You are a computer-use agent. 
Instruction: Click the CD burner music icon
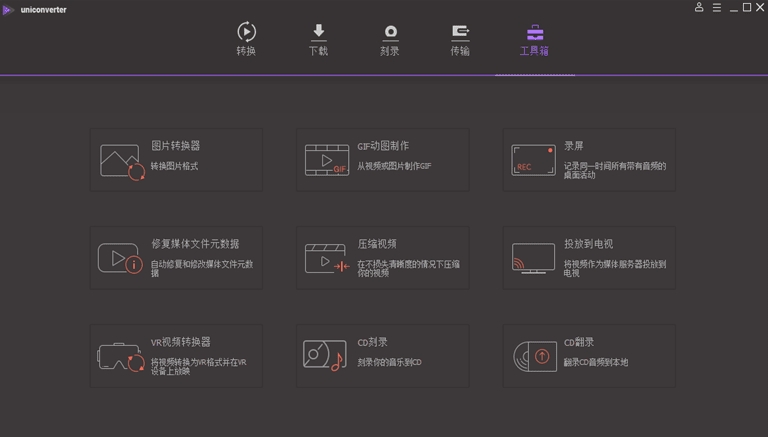coord(324,356)
